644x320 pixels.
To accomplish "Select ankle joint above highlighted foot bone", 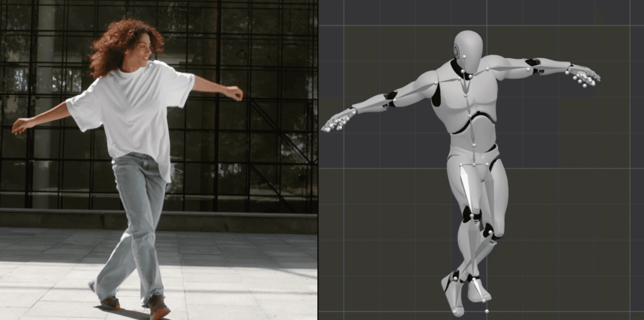I will coord(474,279).
